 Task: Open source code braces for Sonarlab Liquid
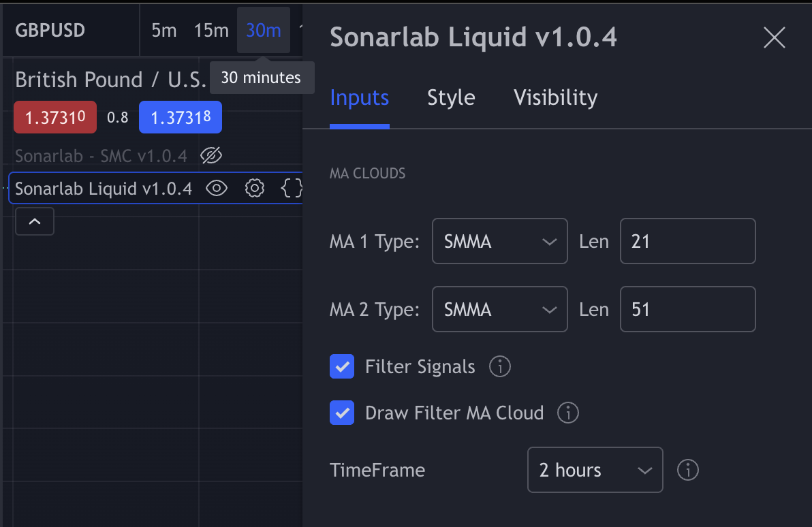point(291,189)
